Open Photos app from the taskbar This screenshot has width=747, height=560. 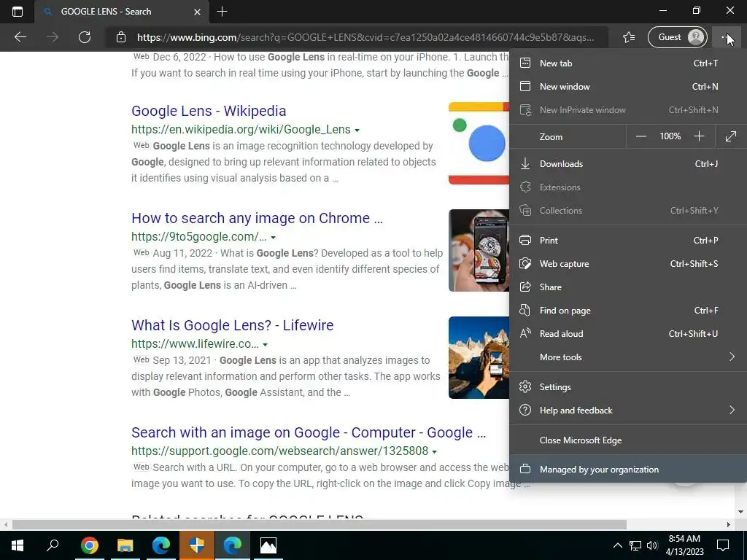(x=268, y=545)
